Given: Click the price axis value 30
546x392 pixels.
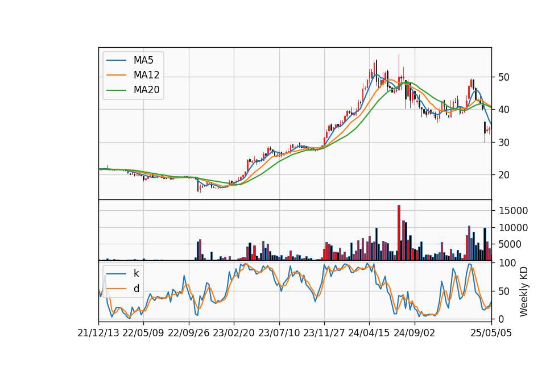Looking at the screenshot, I should [x=504, y=142].
